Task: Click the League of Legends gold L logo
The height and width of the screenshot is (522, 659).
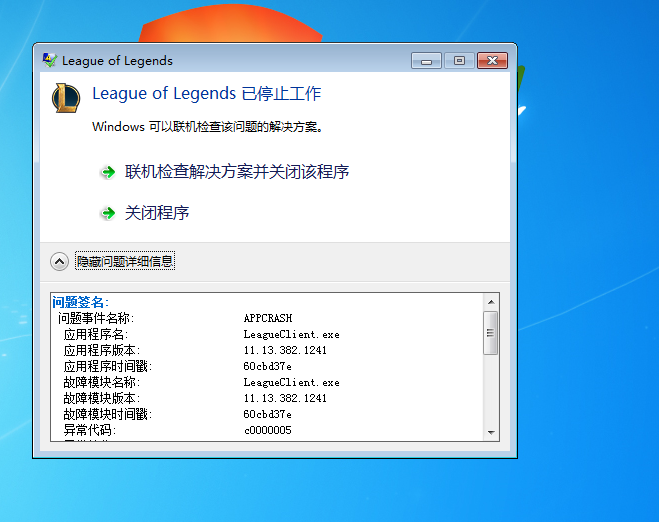Action: pos(66,98)
